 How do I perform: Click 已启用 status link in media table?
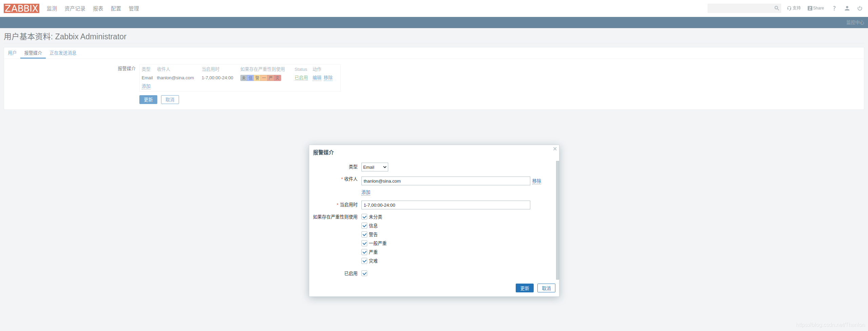pyautogui.click(x=301, y=78)
